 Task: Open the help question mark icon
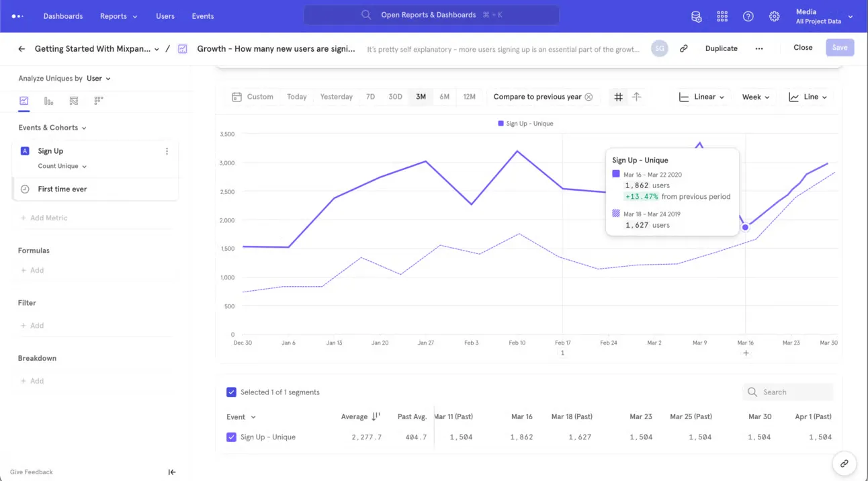[x=748, y=16]
